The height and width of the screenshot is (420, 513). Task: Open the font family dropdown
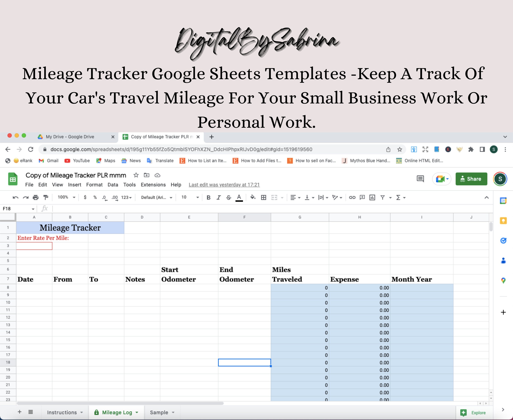tap(157, 197)
